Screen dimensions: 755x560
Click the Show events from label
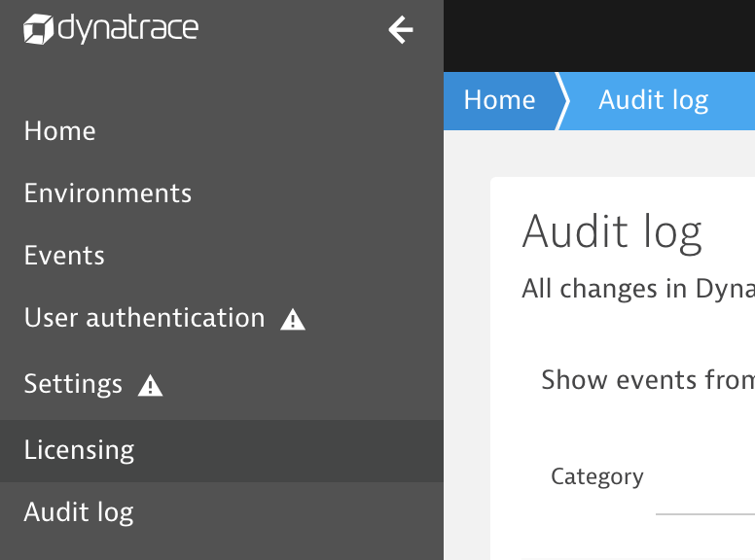pos(647,379)
